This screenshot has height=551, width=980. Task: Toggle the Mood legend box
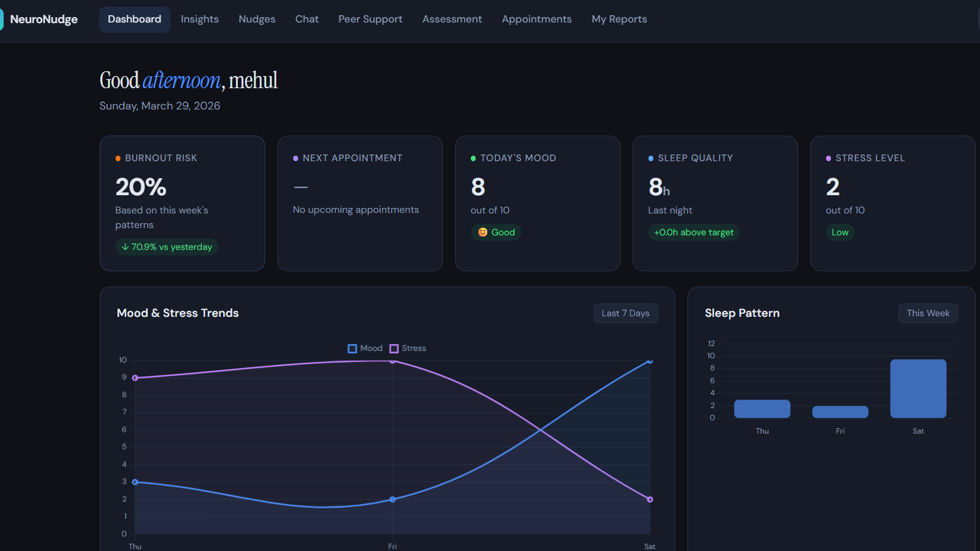coord(352,348)
